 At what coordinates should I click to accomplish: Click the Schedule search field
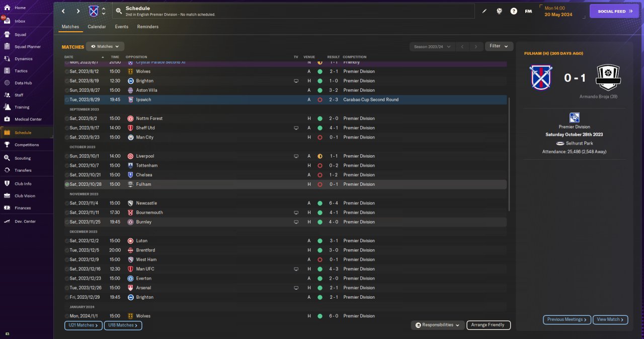point(293,11)
